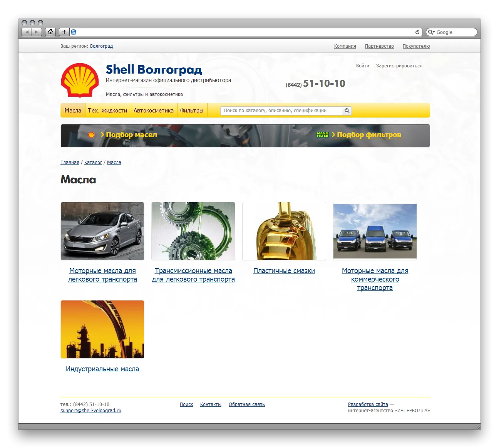The image size is (499, 448).
Task: Click the Войти login link
Action: coord(363,66)
